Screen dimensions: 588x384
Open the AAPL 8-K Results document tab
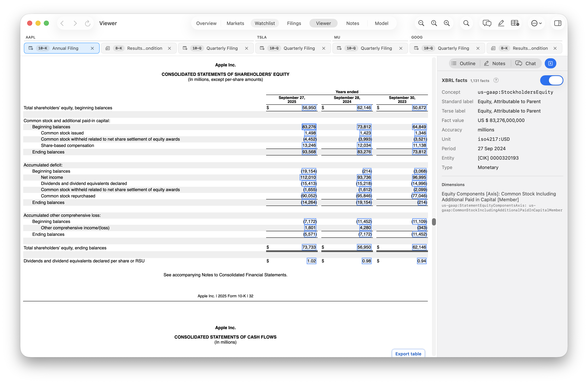(x=139, y=48)
